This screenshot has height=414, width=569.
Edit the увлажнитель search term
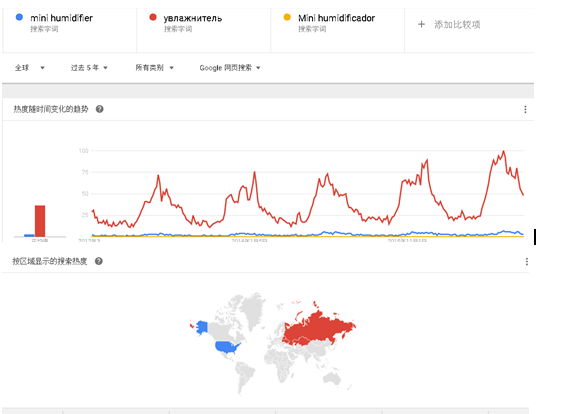(204, 30)
